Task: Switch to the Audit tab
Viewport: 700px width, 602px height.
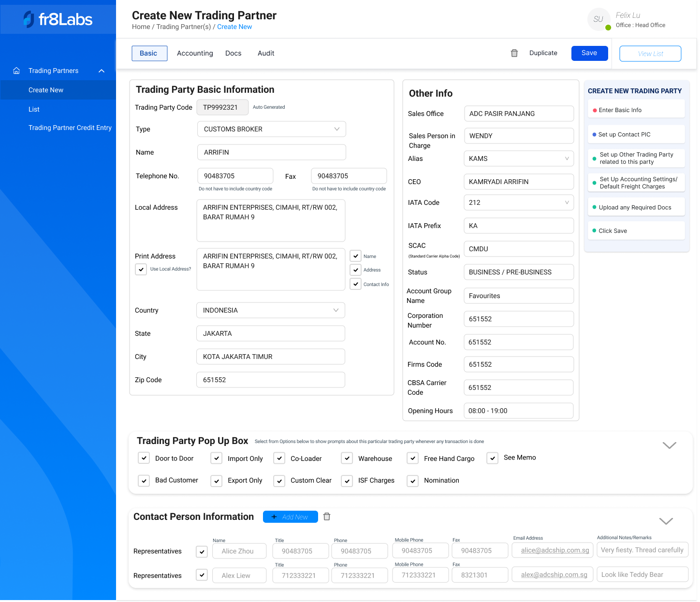Action: 266,53
